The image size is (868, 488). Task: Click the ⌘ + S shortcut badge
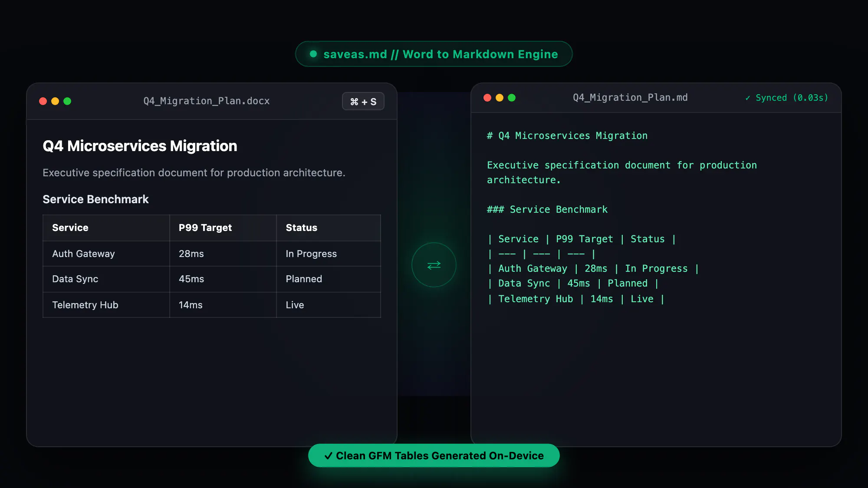point(363,101)
